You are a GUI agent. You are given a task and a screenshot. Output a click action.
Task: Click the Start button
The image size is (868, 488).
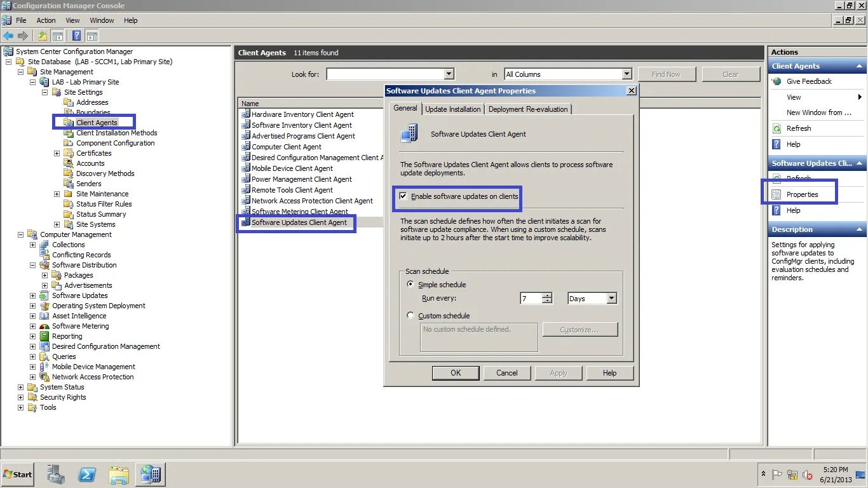pyautogui.click(x=18, y=475)
